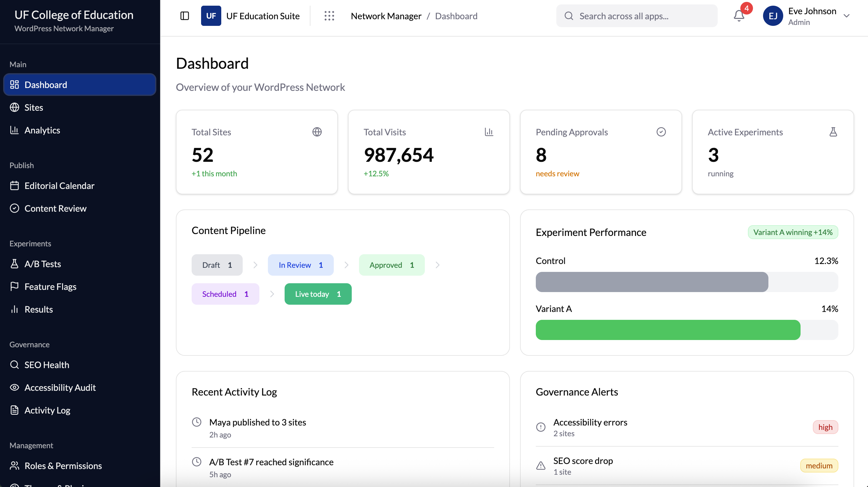Click the EJ user avatar
Screen dimensions: 868x487
773,16
